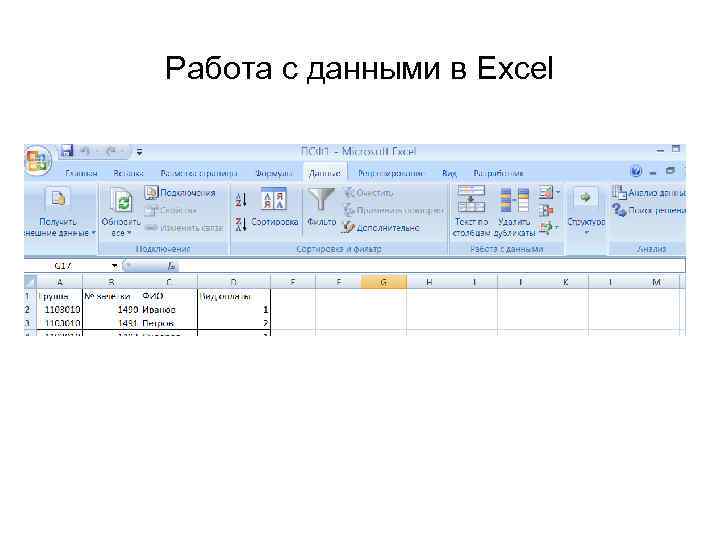The image size is (720, 540).
Task: Open the Рецензирование ribbon tab
Action: pyautogui.click(x=390, y=173)
